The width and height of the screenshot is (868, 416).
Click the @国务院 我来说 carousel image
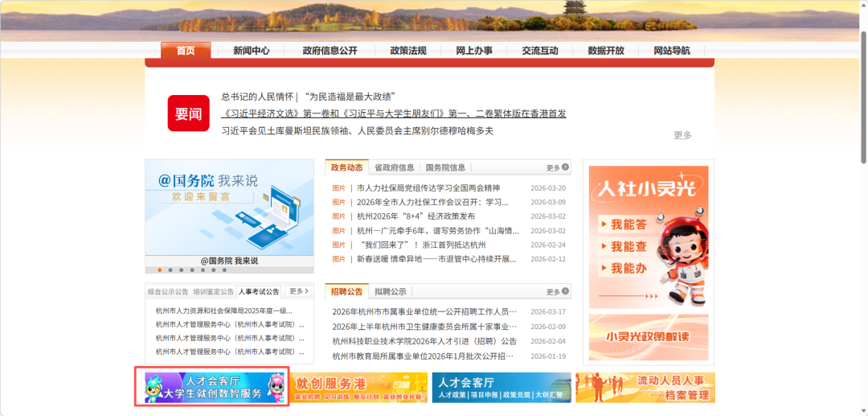tap(229, 208)
